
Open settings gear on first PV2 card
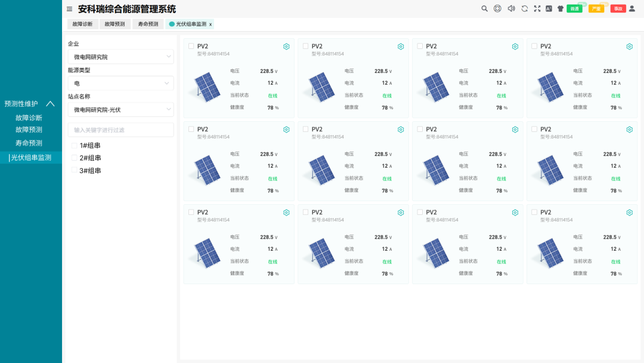[x=286, y=47]
